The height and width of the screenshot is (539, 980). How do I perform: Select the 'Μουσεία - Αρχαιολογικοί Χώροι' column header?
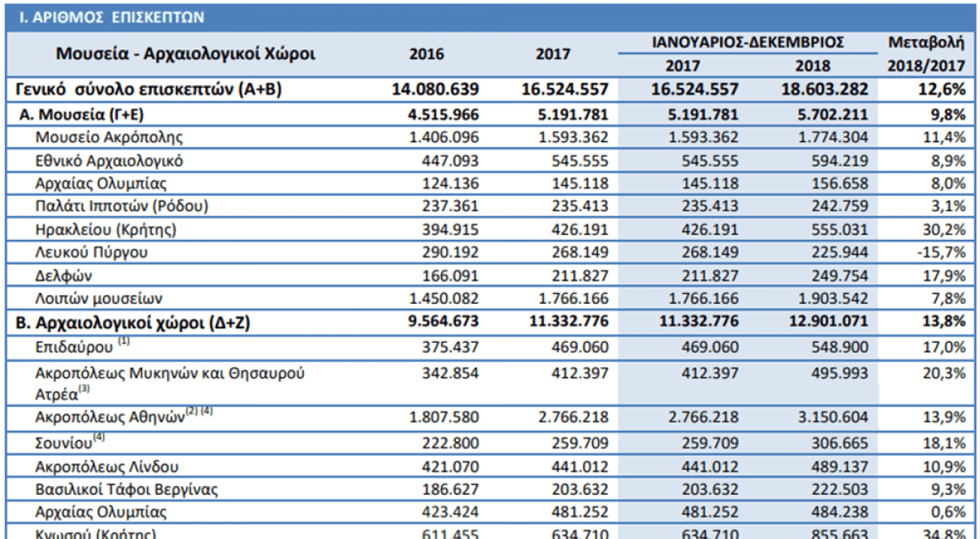coord(185,54)
